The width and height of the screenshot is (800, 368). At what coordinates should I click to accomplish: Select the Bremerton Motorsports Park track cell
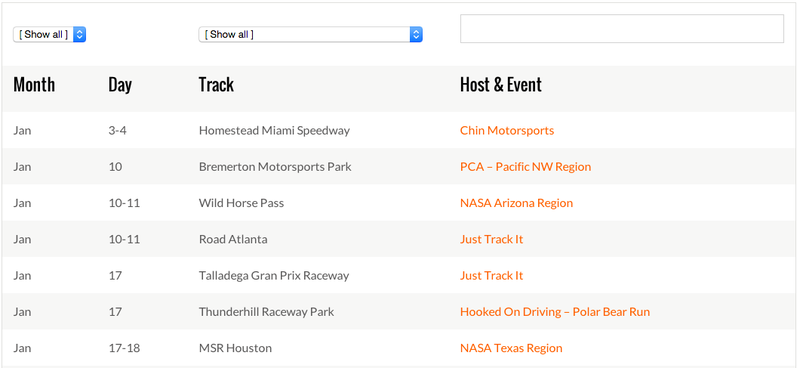(275, 166)
